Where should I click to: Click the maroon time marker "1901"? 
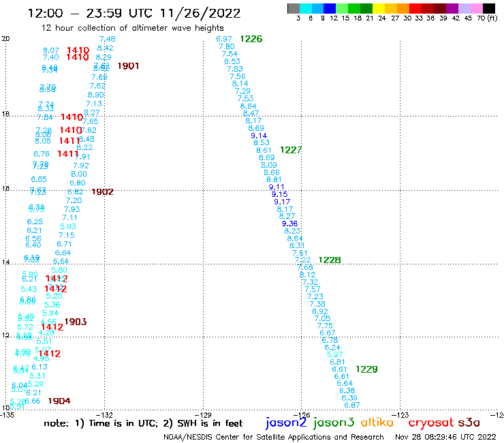click(x=128, y=66)
